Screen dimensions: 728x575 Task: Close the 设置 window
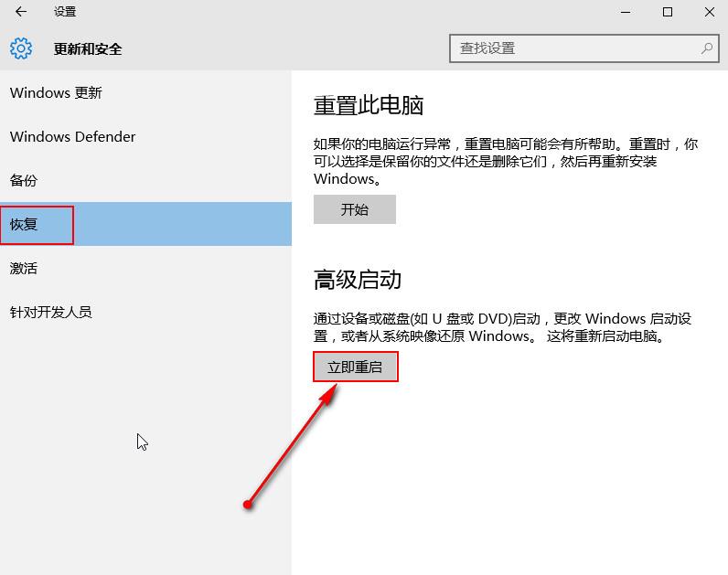[x=710, y=12]
